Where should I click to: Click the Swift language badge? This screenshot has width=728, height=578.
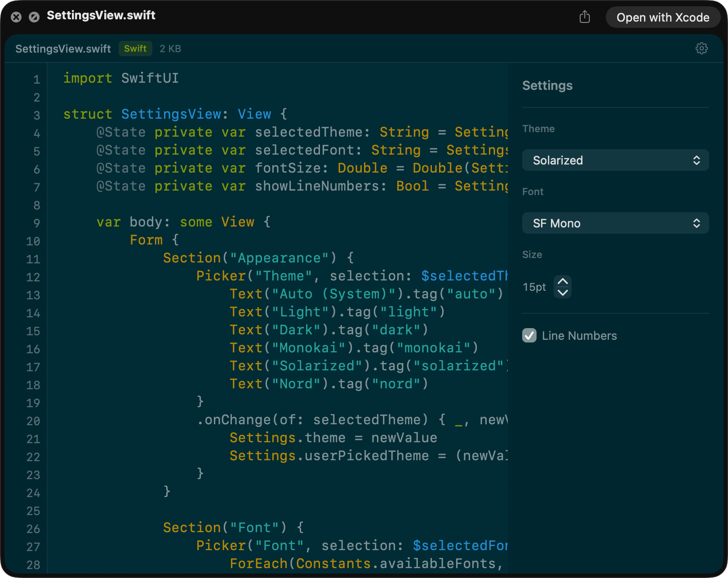pos(135,49)
